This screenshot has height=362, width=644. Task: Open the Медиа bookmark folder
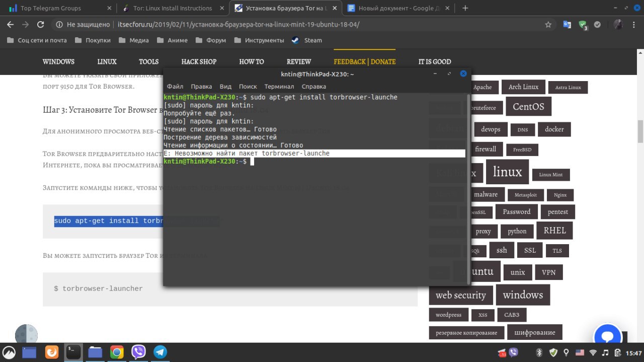pyautogui.click(x=134, y=40)
